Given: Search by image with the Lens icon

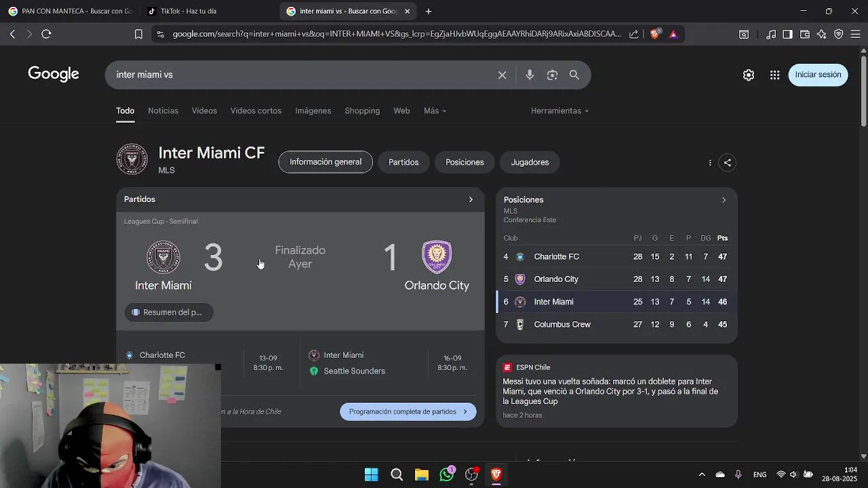Looking at the screenshot, I should click(x=552, y=75).
